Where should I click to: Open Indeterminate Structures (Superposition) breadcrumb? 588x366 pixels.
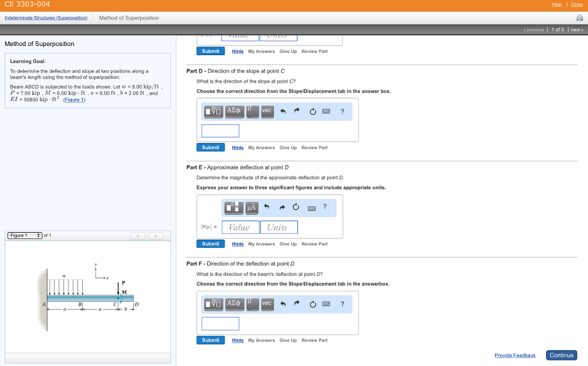pyautogui.click(x=46, y=18)
